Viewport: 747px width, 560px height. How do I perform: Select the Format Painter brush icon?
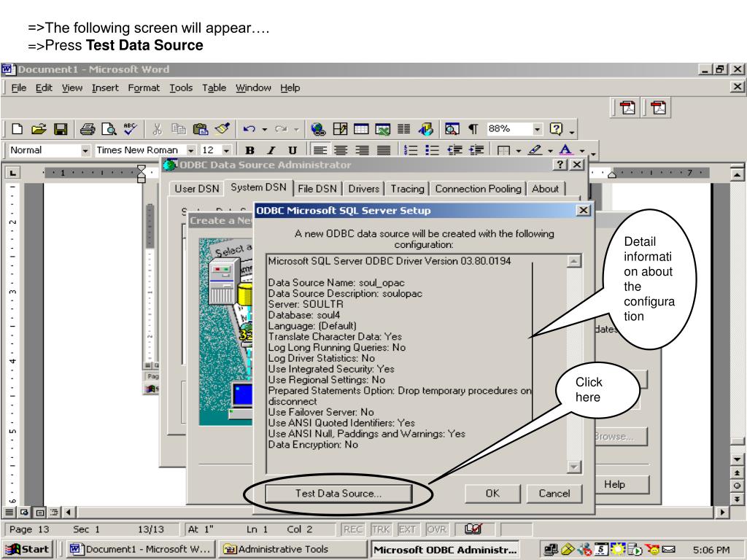point(222,128)
